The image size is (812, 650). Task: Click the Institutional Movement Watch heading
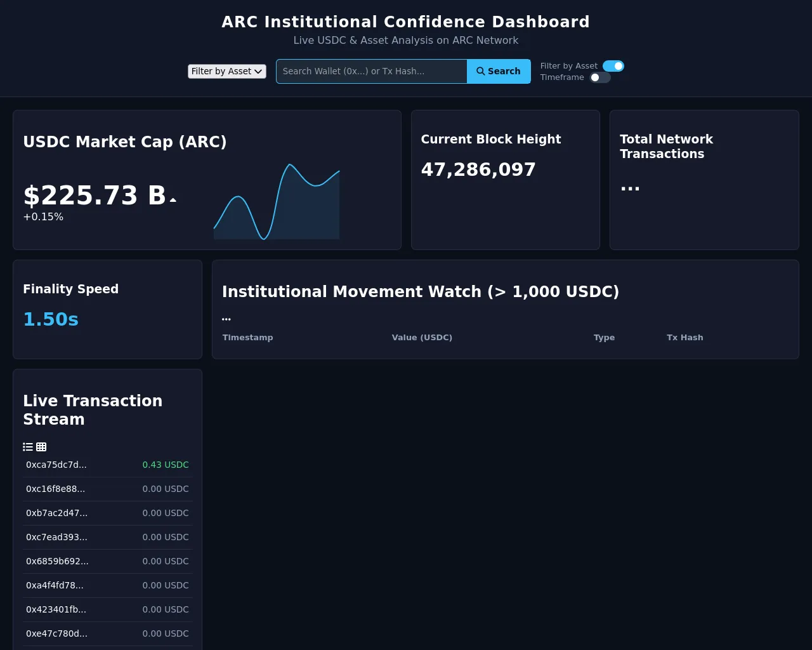[421, 291]
